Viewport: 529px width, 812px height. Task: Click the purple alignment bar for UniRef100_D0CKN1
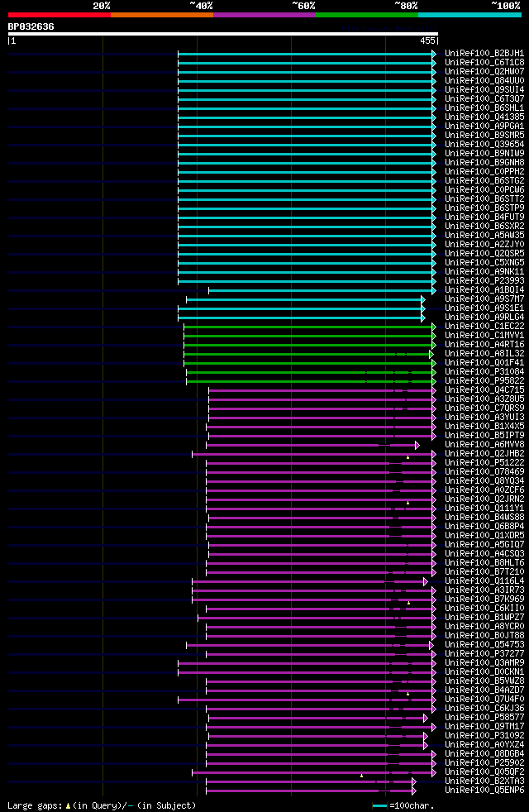click(307, 673)
